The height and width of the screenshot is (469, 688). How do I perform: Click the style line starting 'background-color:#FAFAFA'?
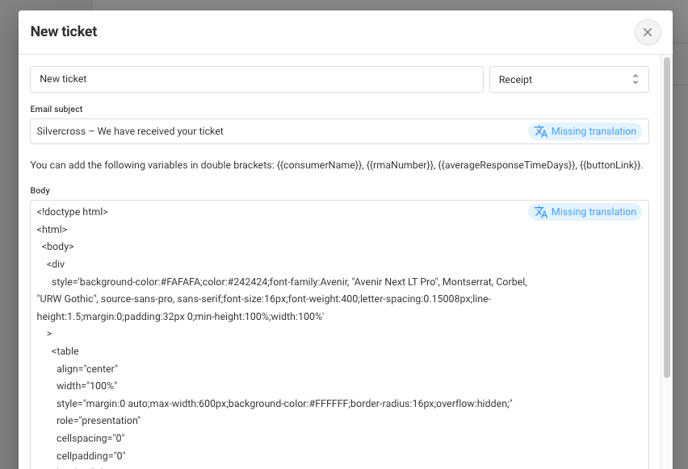pos(289,282)
